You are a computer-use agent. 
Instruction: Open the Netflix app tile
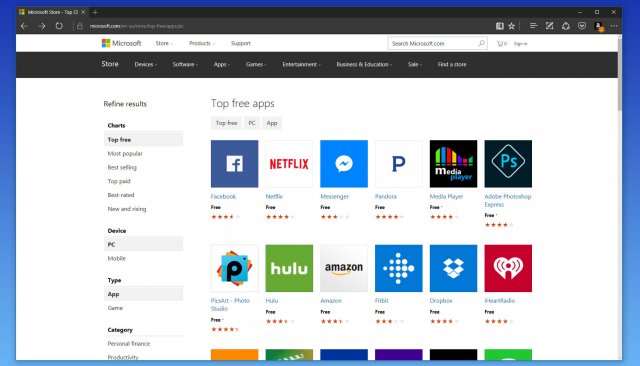tap(289, 164)
